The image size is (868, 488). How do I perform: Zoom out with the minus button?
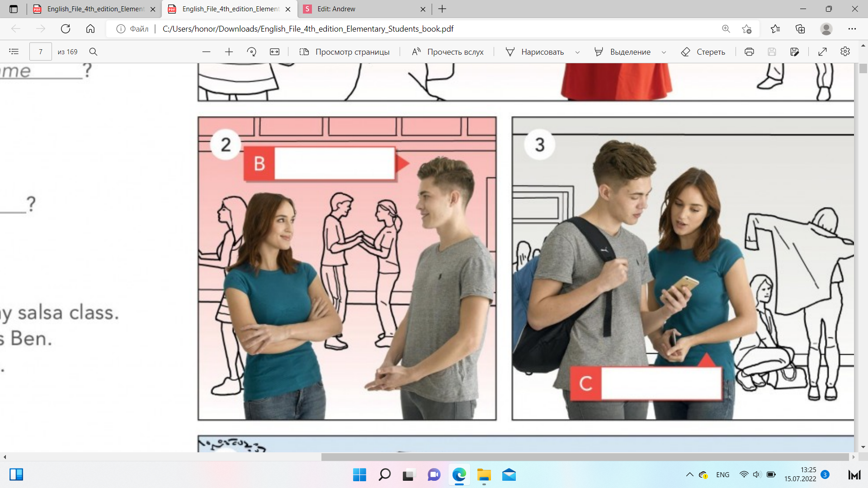pyautogui.click(x=206, y=52)
